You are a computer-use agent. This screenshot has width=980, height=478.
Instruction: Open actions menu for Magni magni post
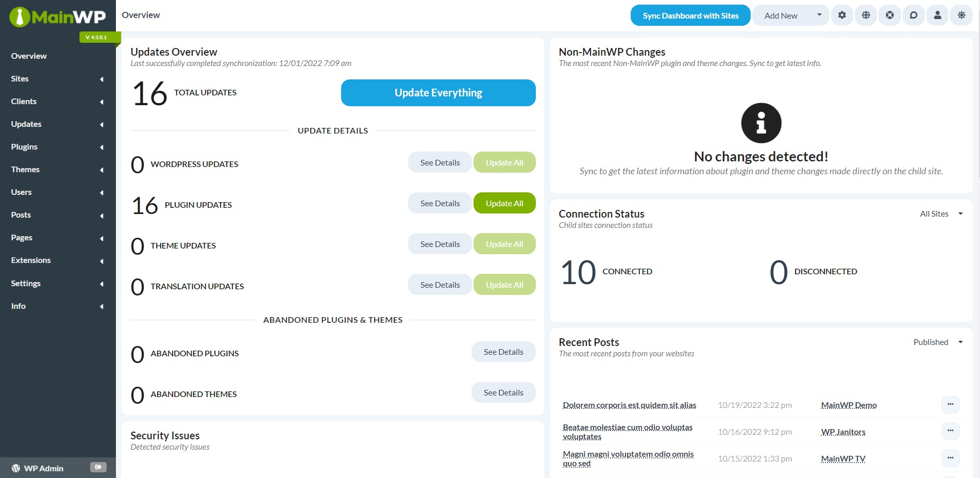950,458
